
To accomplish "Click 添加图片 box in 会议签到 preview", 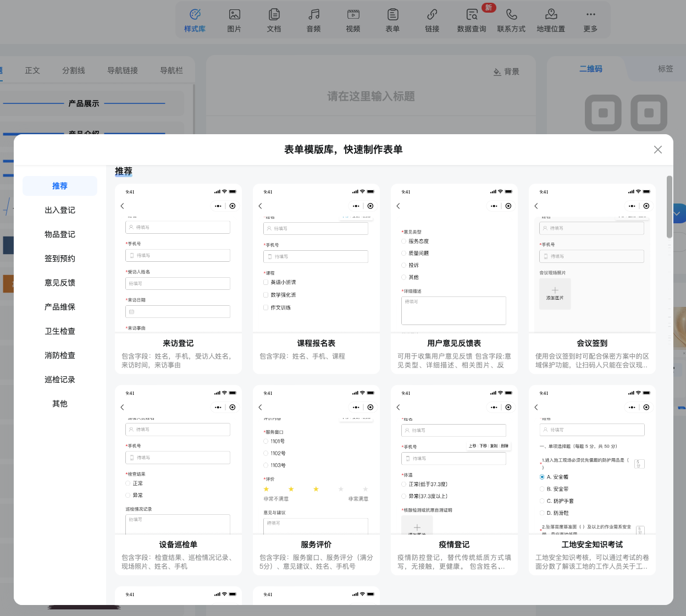I will 555,294.
